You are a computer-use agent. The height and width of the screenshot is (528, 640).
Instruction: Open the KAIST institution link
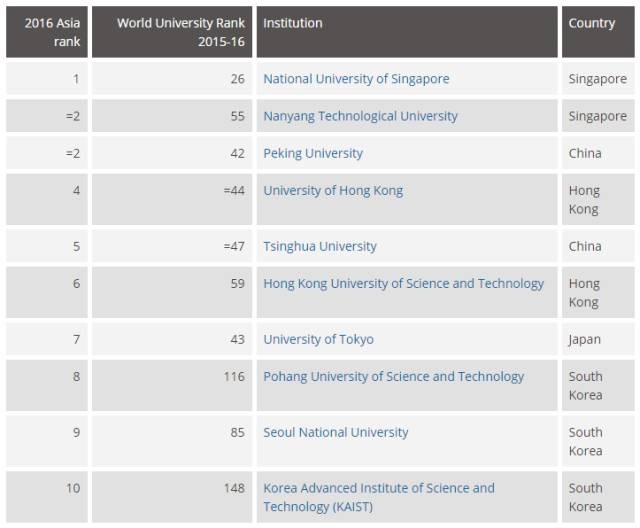[x=378, y=497]
